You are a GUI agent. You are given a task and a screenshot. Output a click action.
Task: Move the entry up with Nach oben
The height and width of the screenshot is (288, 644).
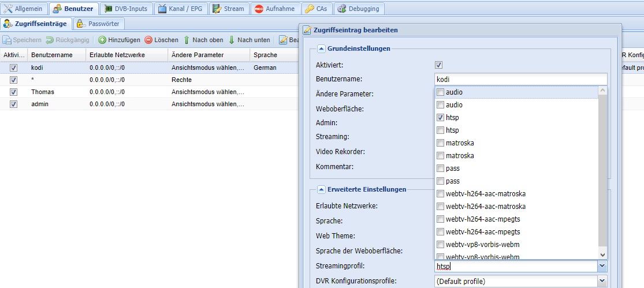(203, 40)
